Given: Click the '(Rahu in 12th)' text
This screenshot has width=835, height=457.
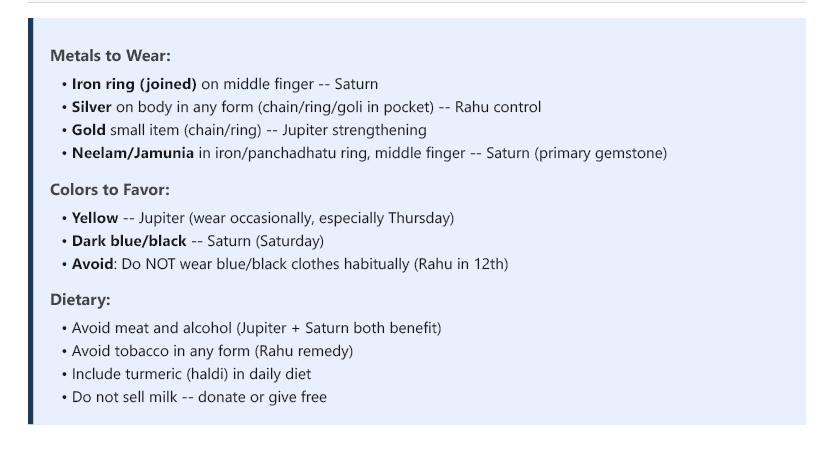Looking at the screenshot, I should point(461,264).
